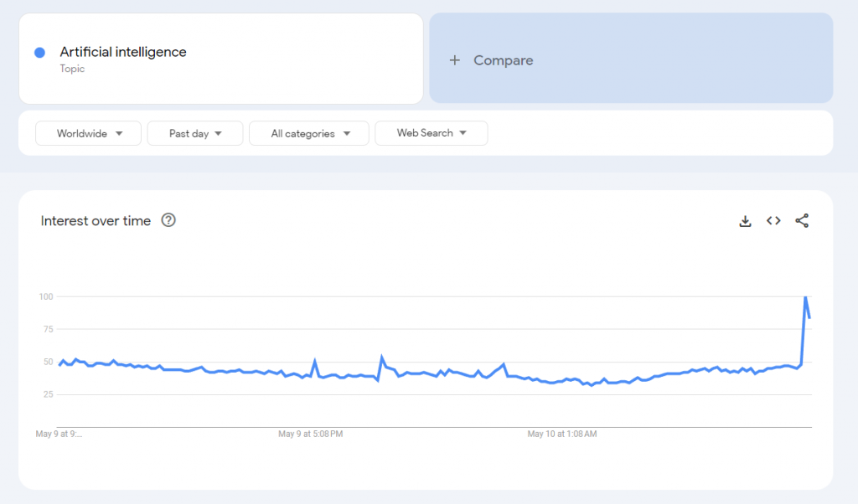The width and height of the screenshot is (858, 504).
Task: Select the Artificial intelligence topic card
Action: pos(220,58)
